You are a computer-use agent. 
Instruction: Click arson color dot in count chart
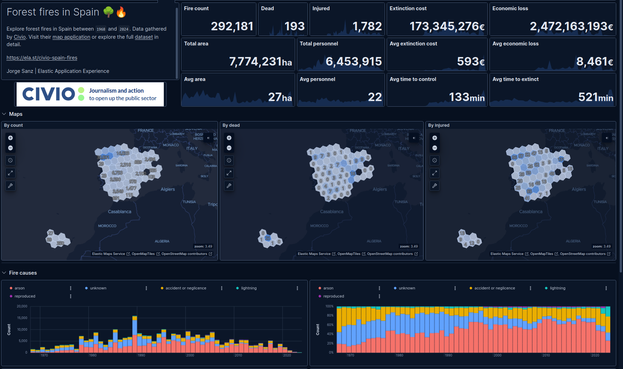tap(11, 288)
